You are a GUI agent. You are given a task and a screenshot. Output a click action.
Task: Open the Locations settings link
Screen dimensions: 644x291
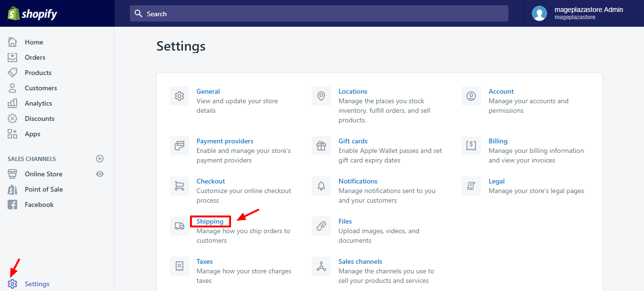pyautogui.click(x=353, y=91)
